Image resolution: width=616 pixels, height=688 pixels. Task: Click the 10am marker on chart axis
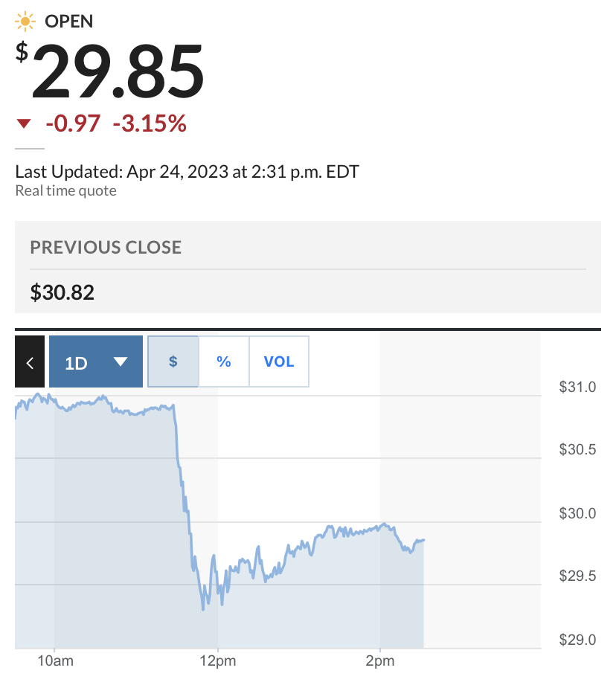[55, 660]
